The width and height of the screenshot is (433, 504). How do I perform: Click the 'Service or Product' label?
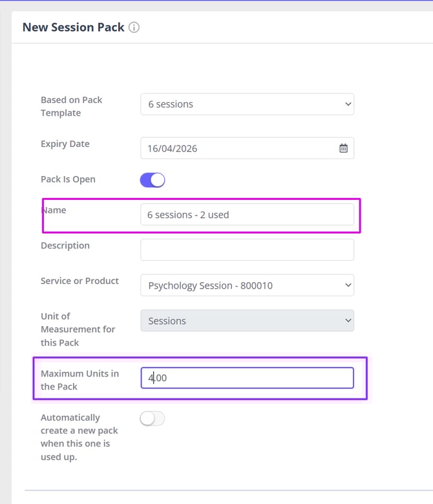tap(79, 281)
